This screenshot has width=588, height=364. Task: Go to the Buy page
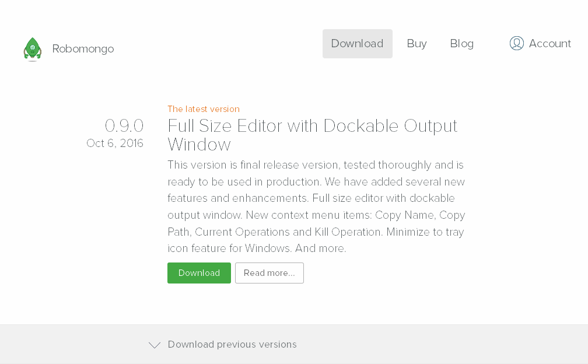(416, 44)
